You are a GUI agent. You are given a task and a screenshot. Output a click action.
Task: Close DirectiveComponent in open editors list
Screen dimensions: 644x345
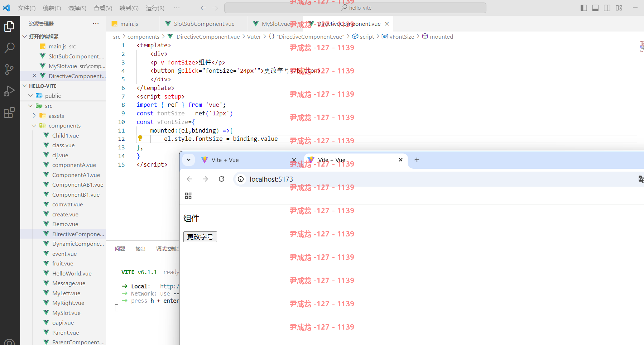[x=34, y=76]
